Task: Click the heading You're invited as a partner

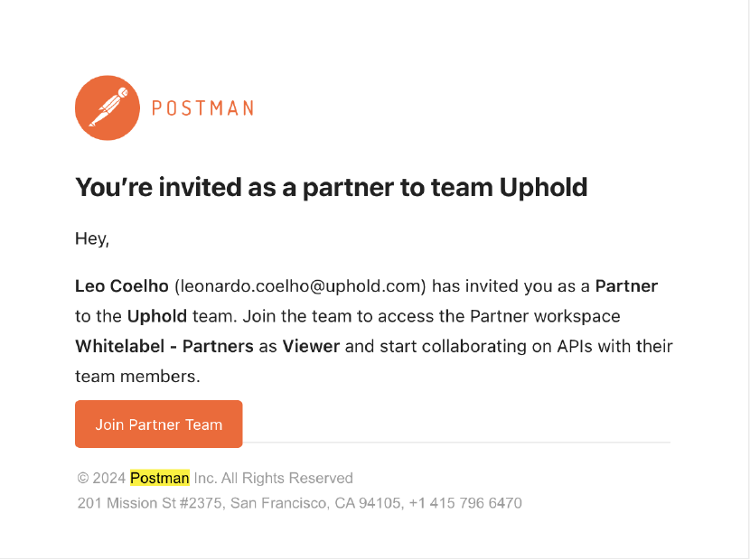Action: (331, 187)
